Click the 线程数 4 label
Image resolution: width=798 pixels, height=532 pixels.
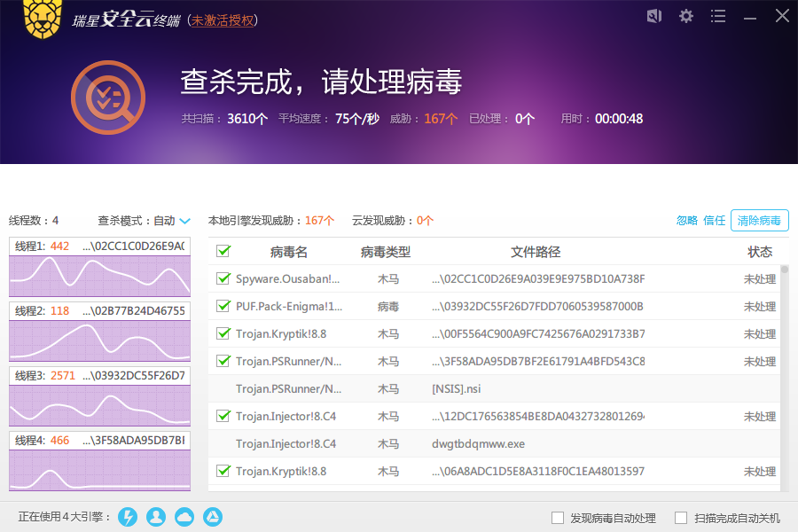click(34, 221)
